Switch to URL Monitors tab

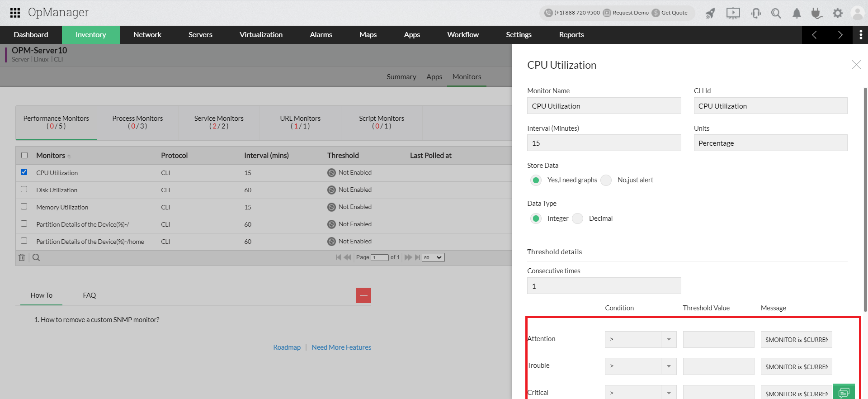(300, 122)
